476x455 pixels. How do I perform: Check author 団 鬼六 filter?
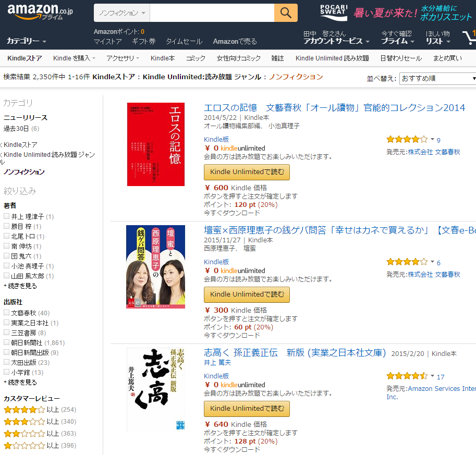6,256
